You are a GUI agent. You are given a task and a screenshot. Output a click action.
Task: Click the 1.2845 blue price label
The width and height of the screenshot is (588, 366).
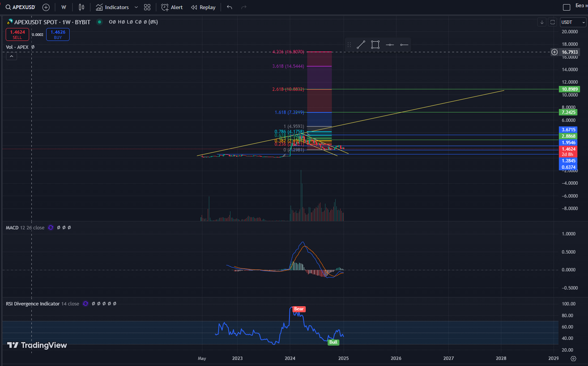pos(568,160)
